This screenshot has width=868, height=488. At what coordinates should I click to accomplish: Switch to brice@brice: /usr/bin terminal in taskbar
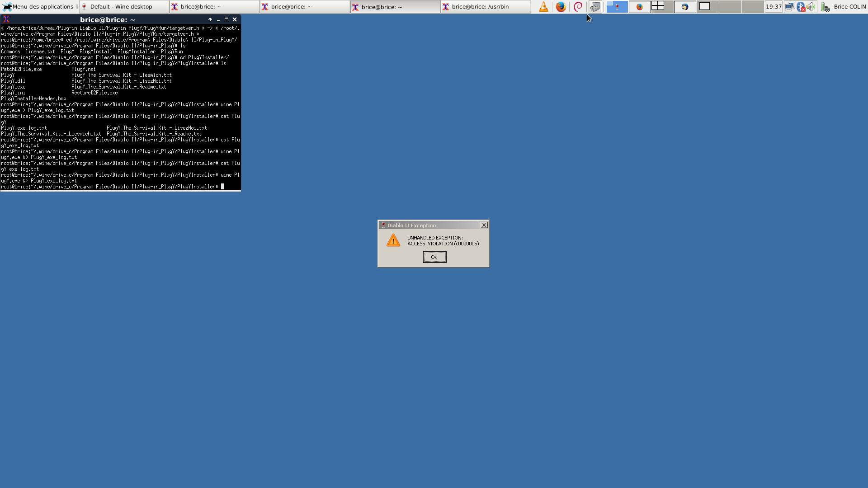coord(486,7)
